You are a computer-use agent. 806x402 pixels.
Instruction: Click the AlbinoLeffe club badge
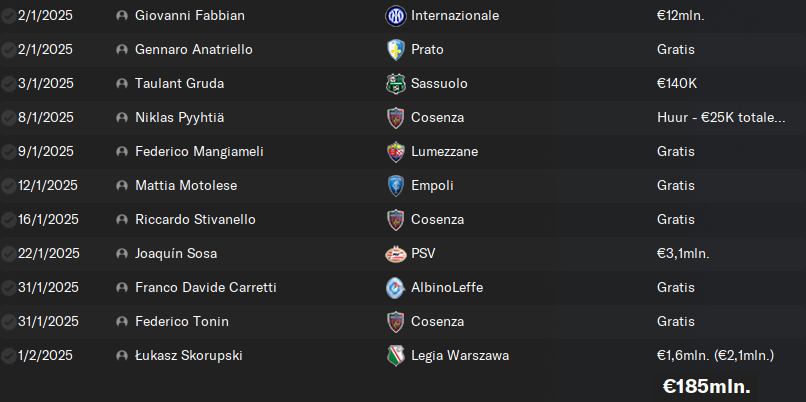(x=396, y=288)
